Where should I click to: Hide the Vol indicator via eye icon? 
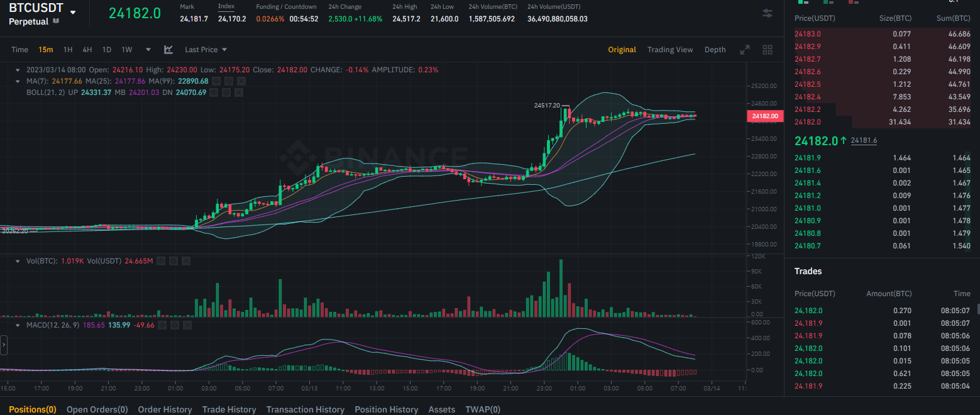pos(162,260)
